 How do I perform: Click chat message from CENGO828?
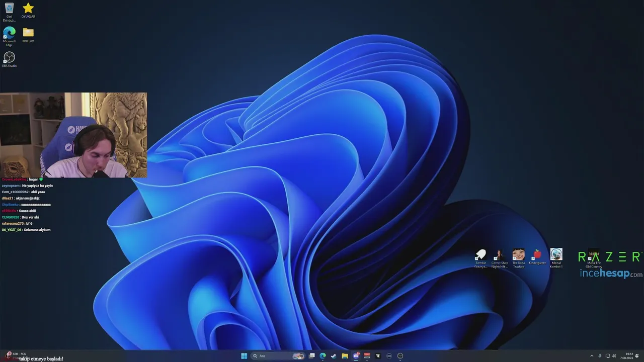[x=20, y=217]
